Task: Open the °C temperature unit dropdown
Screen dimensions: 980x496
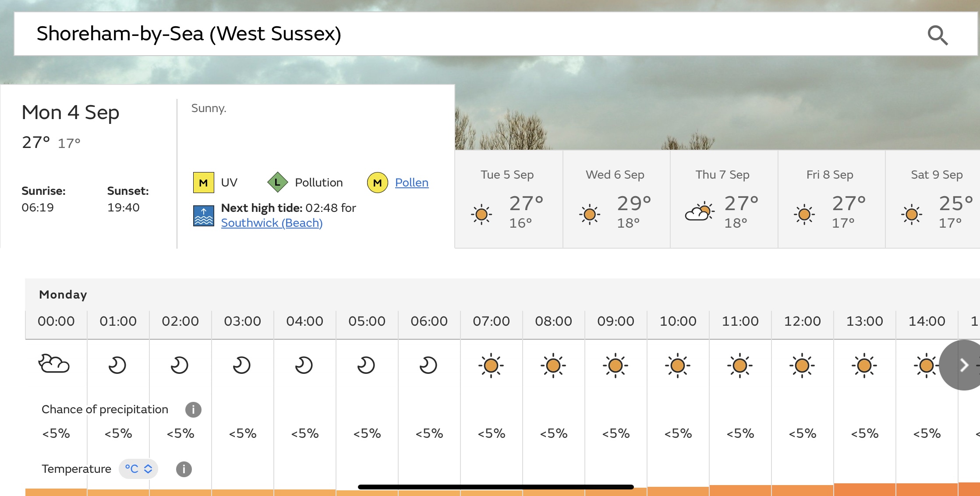Action: point(138,469)
